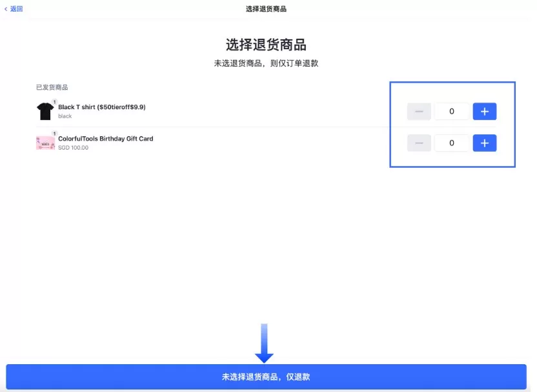Click the back arrow icon next to 返回
537x392 pixels.
(x=6, y=9)
